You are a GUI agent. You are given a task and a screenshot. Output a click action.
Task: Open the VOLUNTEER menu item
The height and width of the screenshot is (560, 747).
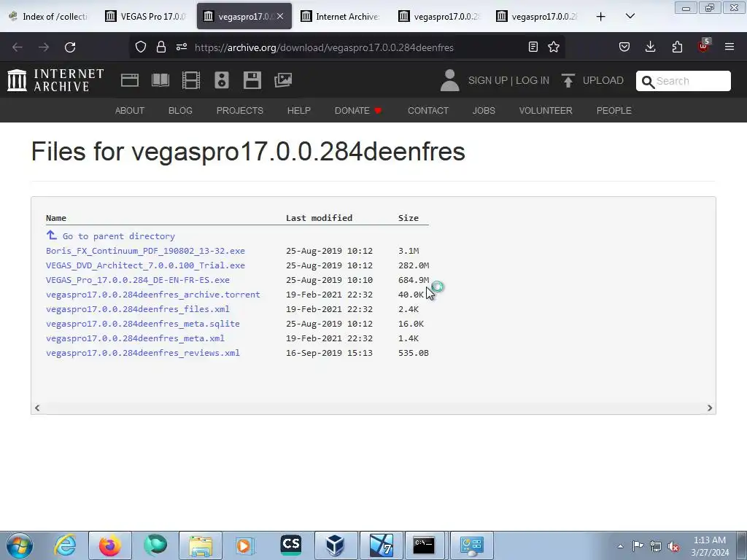pos(546,111)
